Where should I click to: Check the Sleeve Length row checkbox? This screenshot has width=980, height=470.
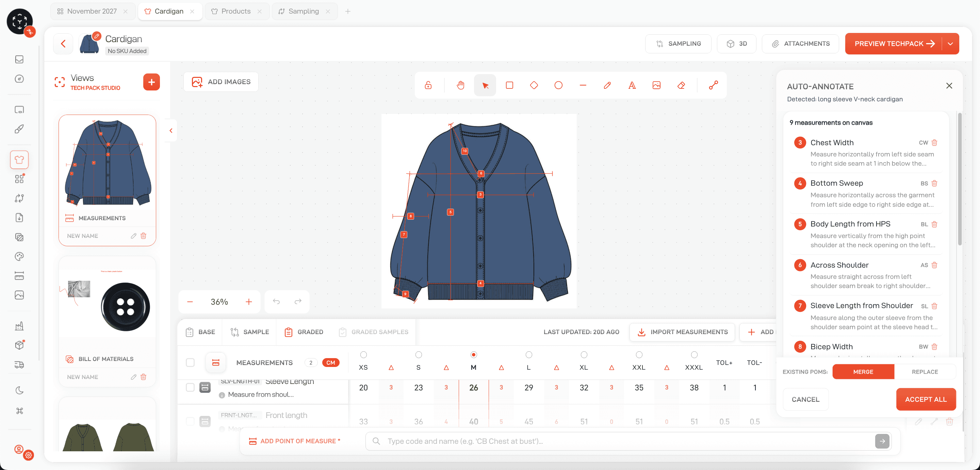pos(190,387)
